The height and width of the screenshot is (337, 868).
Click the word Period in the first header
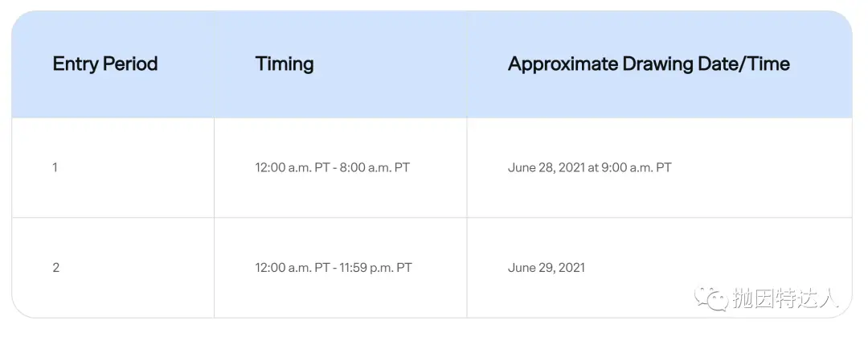pos(129,64)
